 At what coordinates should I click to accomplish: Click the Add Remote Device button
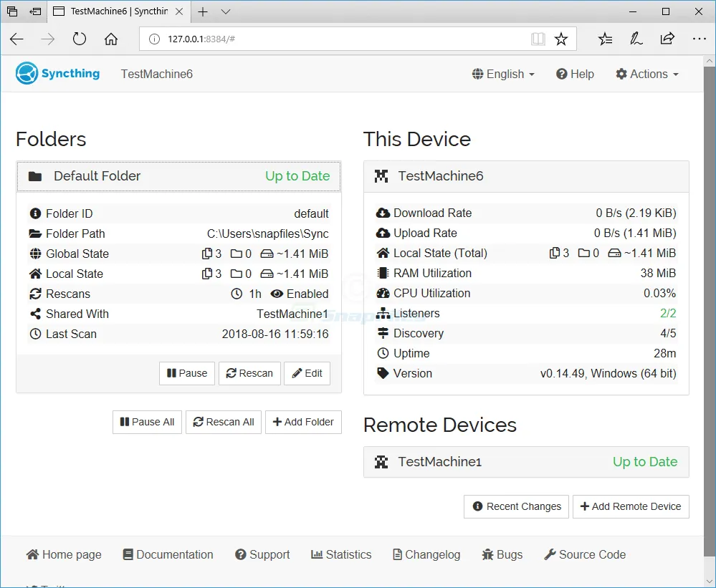(x=631, y=506)
